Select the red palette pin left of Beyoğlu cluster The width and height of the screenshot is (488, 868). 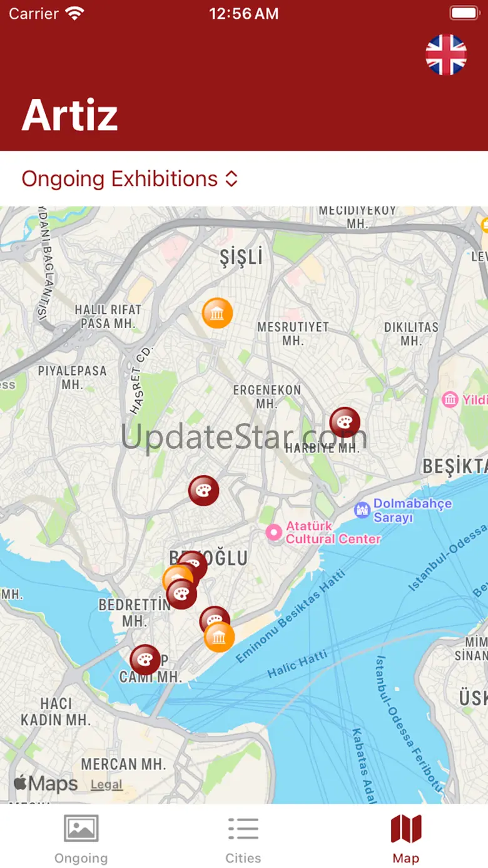tap(181, 594)
